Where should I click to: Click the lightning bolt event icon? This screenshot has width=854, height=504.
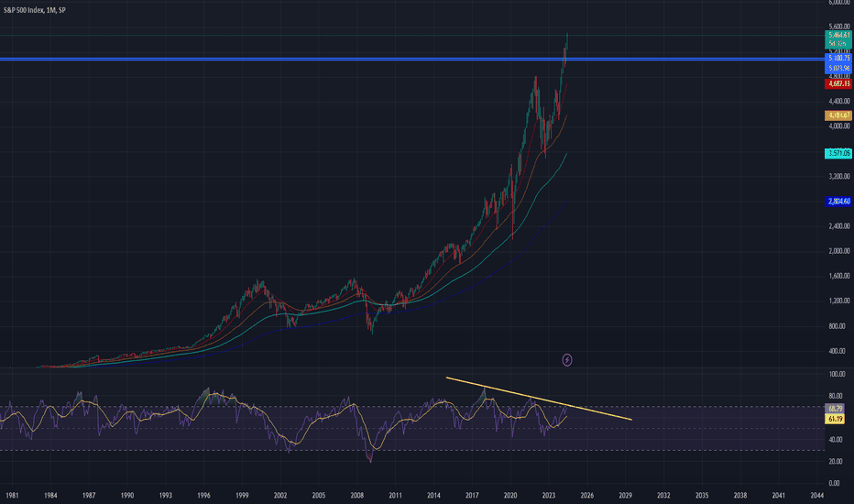pyautogui.click(x=567, y=359)
